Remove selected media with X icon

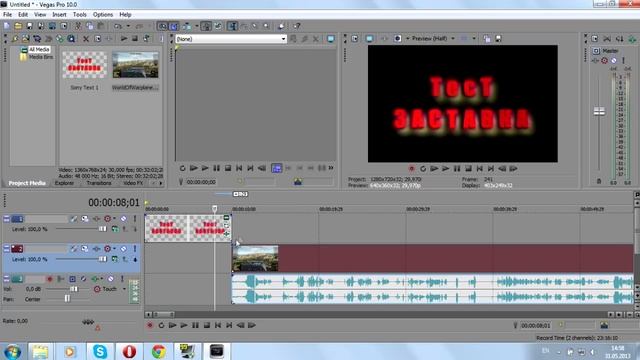tap(86, 39)
